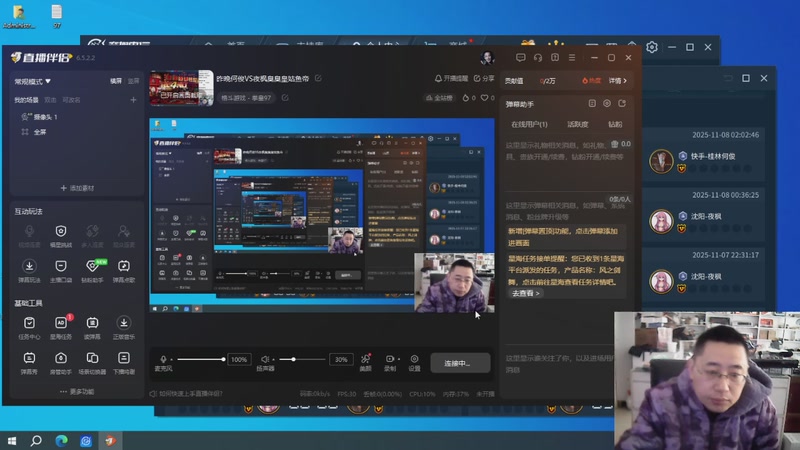Click refresh icon in 弹幕助手 header

coord(622,104)
